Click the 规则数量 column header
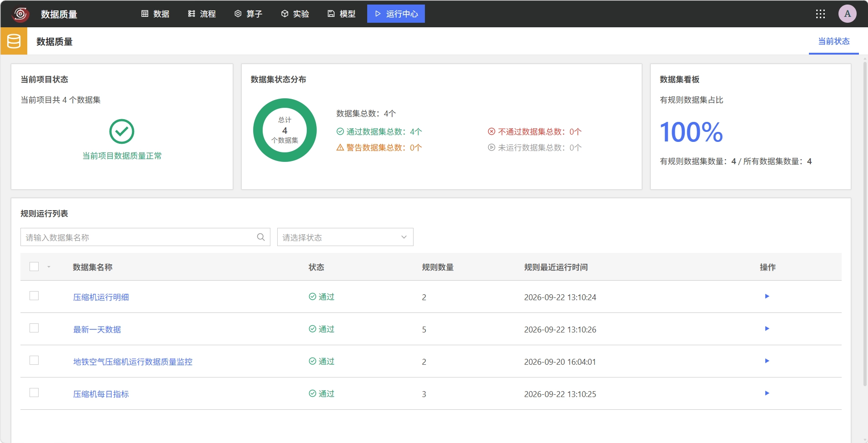The width and height of the screenshot is (868, 443). click(438, 267)
